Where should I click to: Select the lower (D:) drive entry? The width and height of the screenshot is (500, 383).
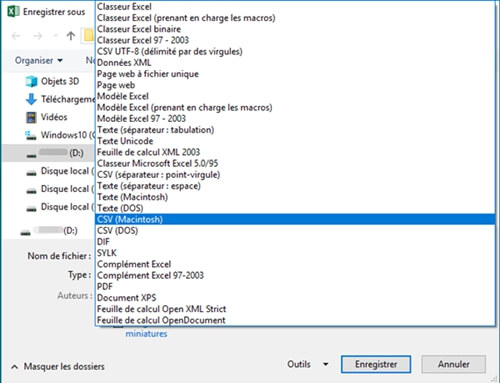click(x=49, y=231)
